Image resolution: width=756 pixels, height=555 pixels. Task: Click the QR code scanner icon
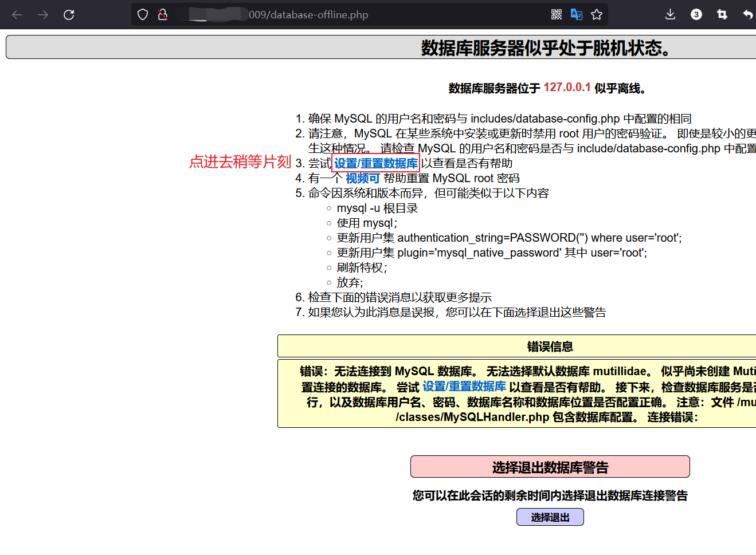(x=556, y=14)
